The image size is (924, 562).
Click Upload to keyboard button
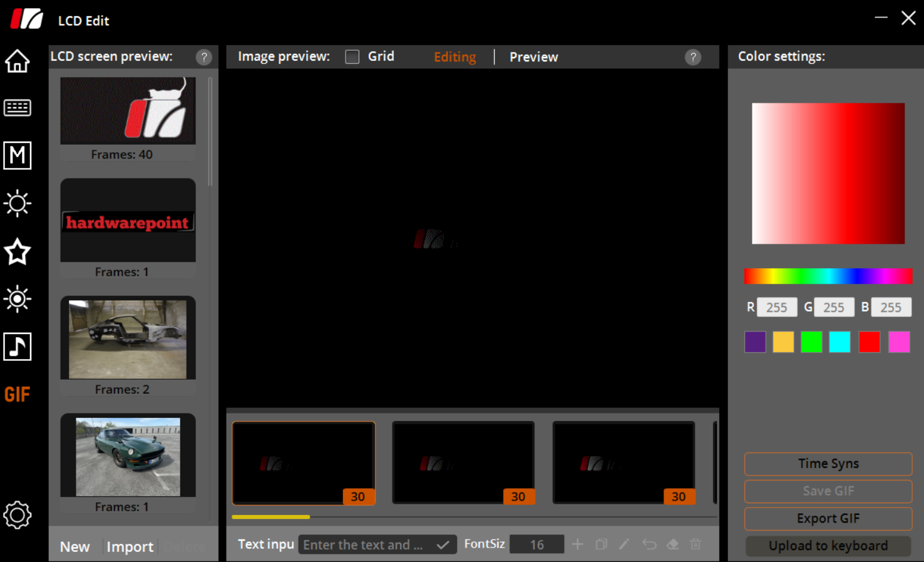coord(828,546)
